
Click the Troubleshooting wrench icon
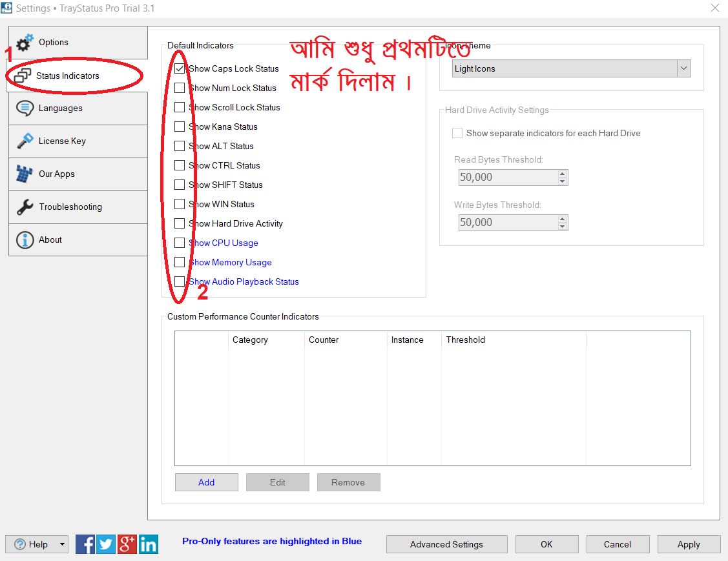tap(25, 207)
